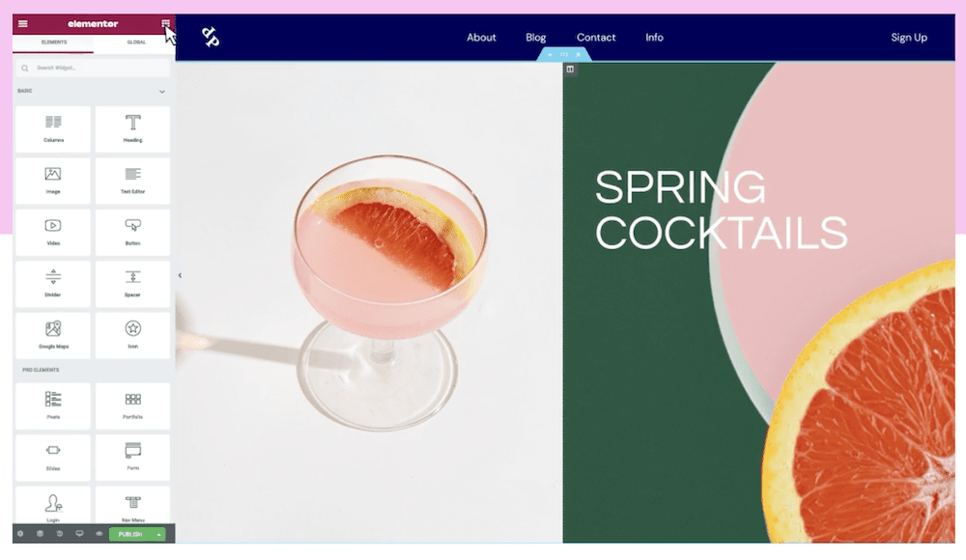The image size is (966, 560).
Task: Open the Elementor hamburger menu
Action: tap(23, 24)
